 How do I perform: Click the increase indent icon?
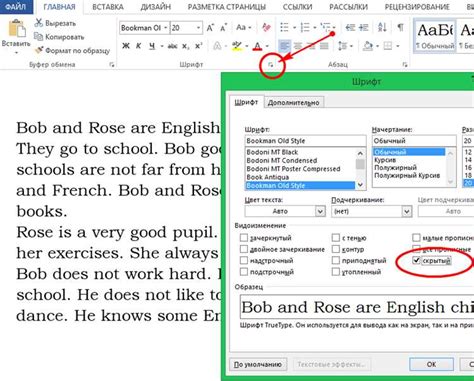coord(363,27)
